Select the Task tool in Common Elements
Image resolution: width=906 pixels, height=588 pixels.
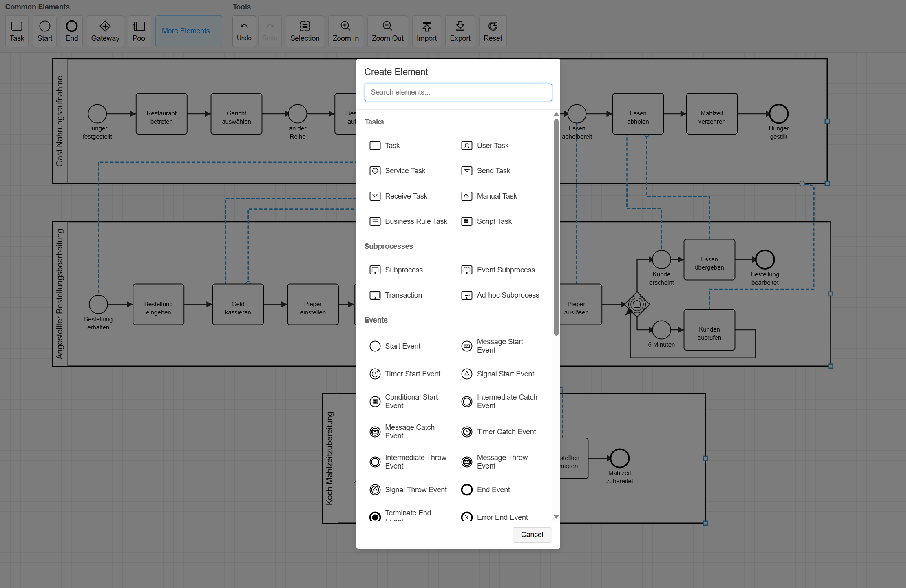[17, 31]
